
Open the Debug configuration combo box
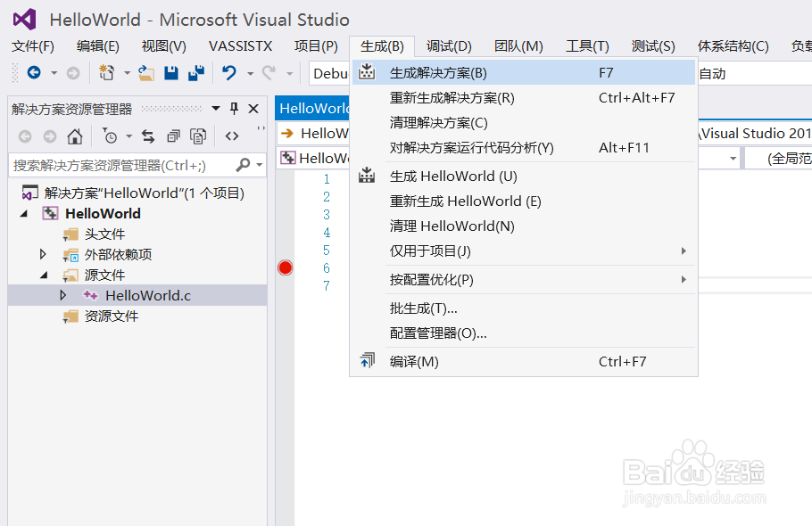[329, 73]
